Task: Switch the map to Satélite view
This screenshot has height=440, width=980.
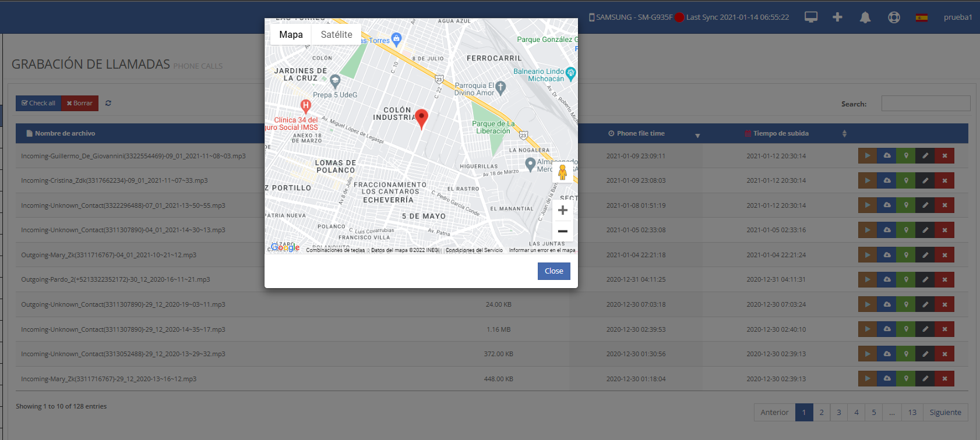Action: point(336,35)
